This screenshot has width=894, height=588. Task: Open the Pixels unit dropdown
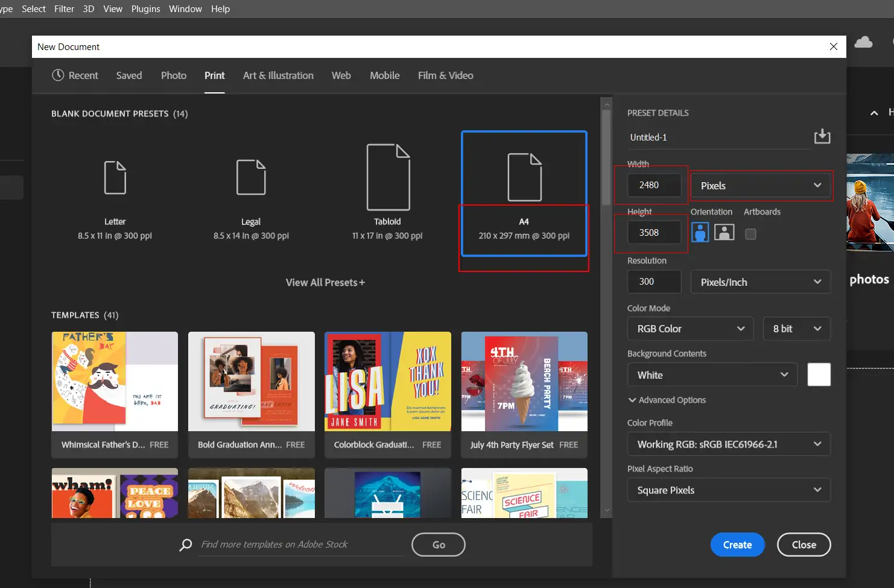point(761,186)
